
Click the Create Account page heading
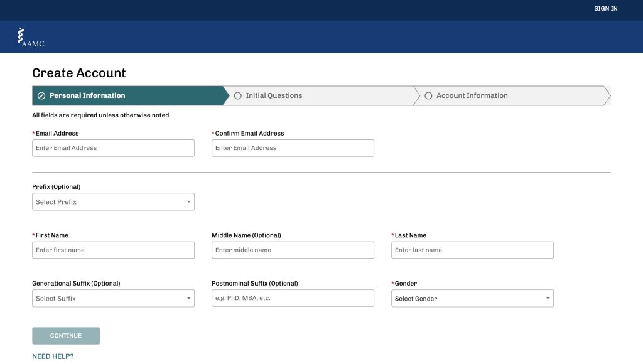[79, 73]
